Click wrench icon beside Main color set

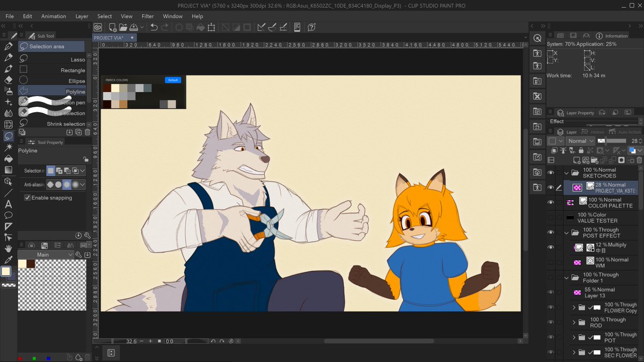(78, 255)
